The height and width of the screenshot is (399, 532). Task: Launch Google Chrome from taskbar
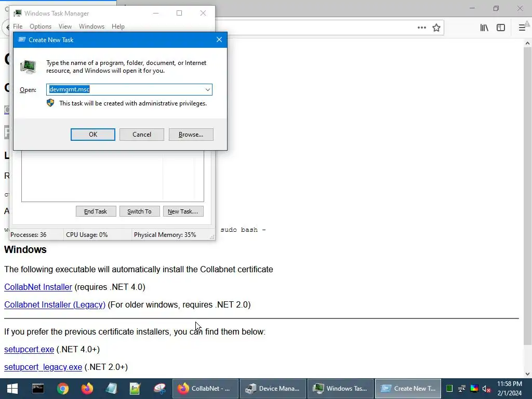coord(62,389)
